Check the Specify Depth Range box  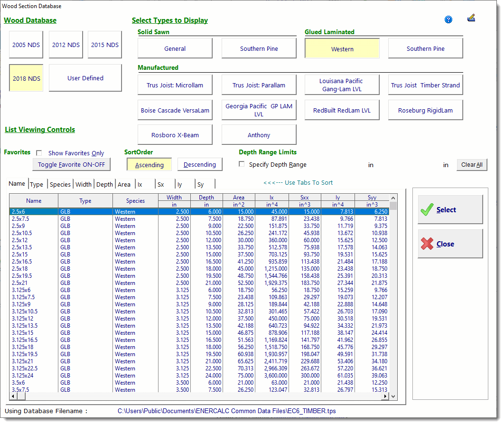[242, 164]
